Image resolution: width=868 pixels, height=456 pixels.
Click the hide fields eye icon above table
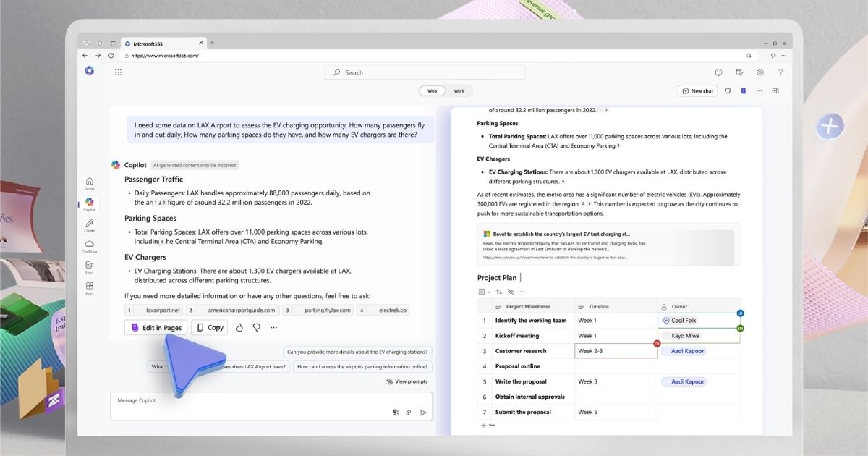click(x=510, y=292)
